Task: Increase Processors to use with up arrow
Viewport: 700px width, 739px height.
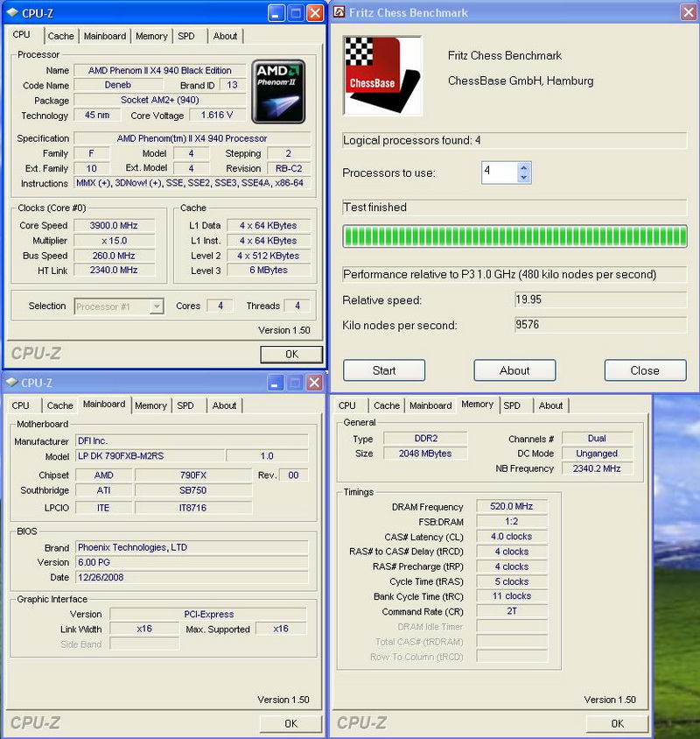Action: (x=524, y=167)
